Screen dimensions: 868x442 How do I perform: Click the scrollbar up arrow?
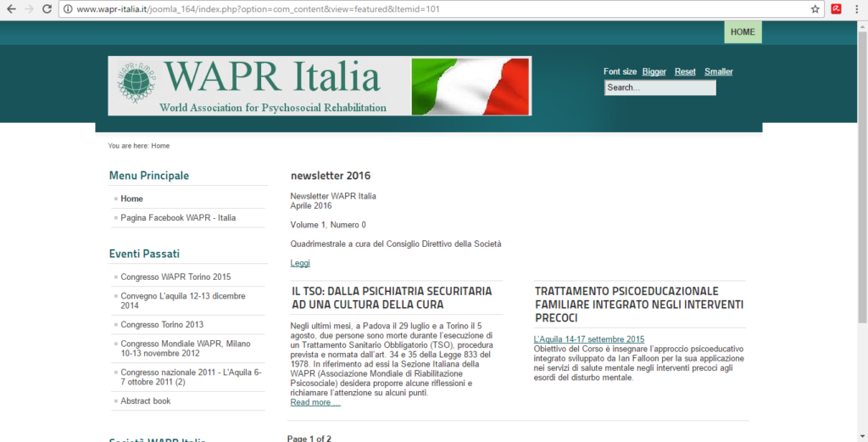tap(862, 25)
